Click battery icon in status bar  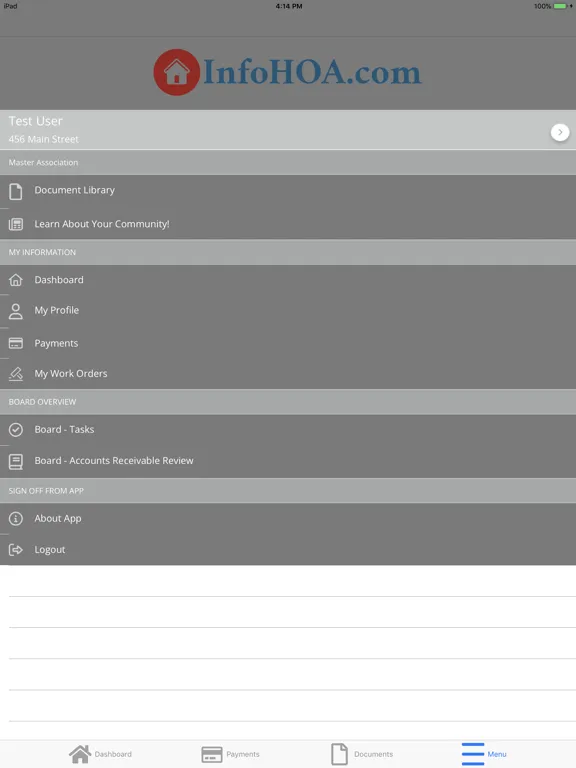point(560,6)
